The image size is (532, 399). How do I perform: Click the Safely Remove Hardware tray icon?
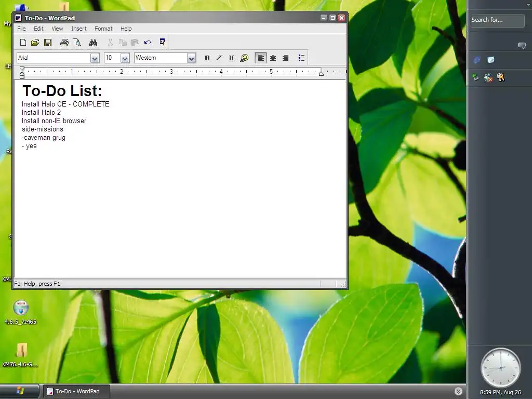point(476,78)
